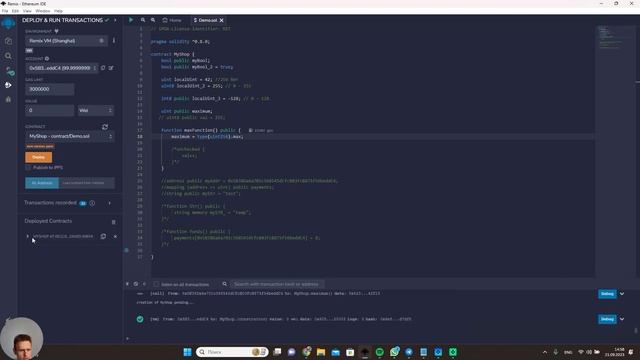640x360 pixels.
Task: Open the Edit menu
Action: [15, 11]
